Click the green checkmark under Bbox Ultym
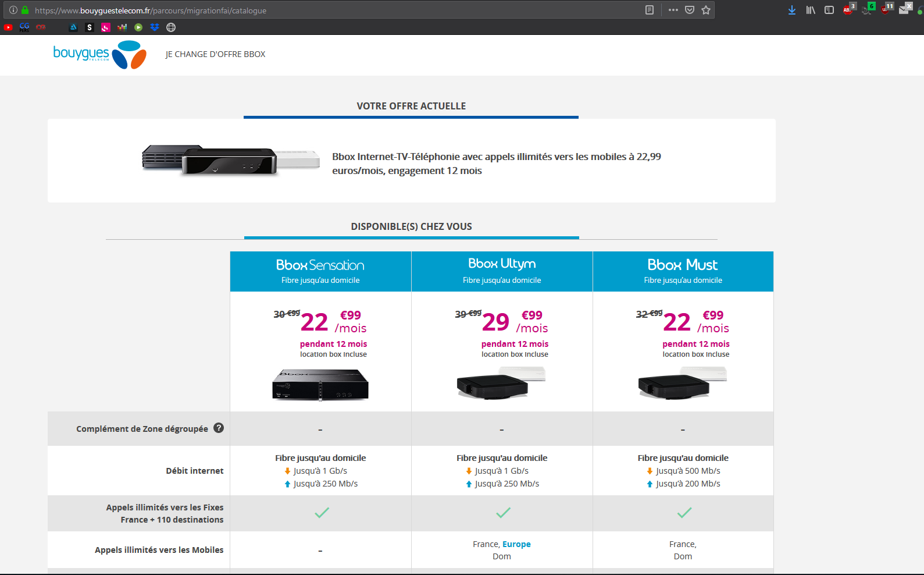 [x=503, y=513]
